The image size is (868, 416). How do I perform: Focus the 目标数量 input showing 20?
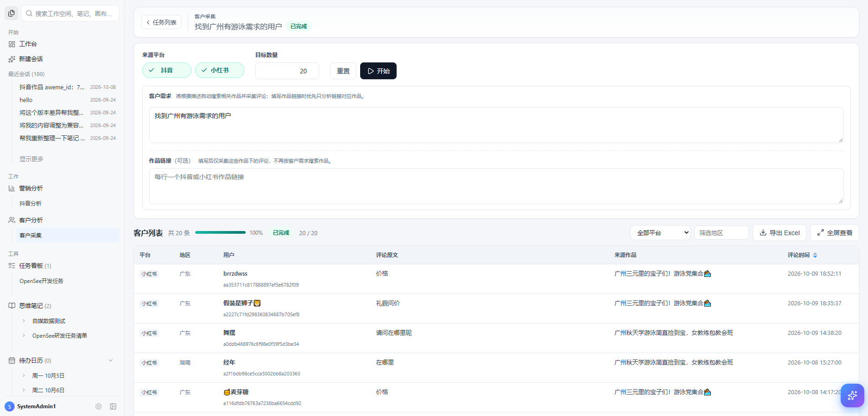[x=287, y=71]
